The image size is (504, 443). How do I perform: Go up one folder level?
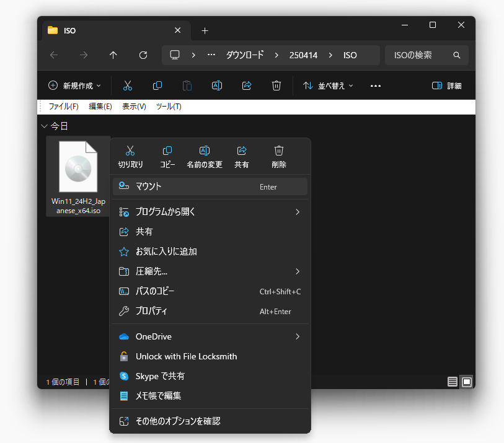(x=113, y=55)
